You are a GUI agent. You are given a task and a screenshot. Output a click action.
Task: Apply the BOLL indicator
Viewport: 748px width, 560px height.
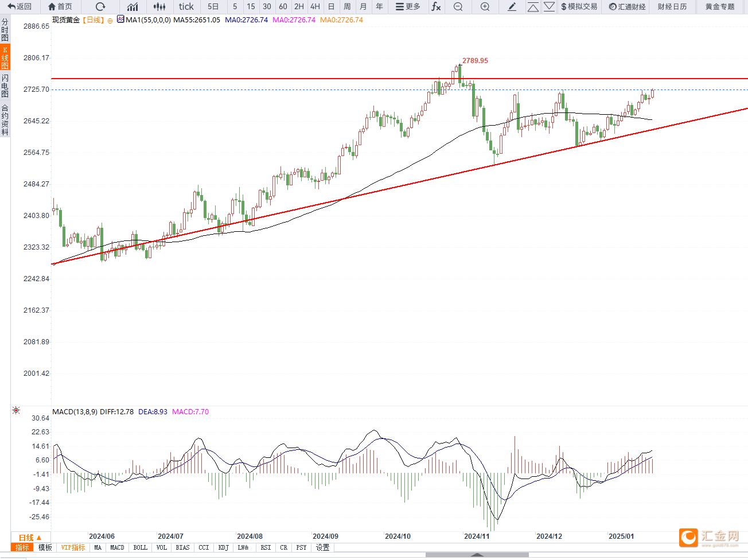pos(141,547)
